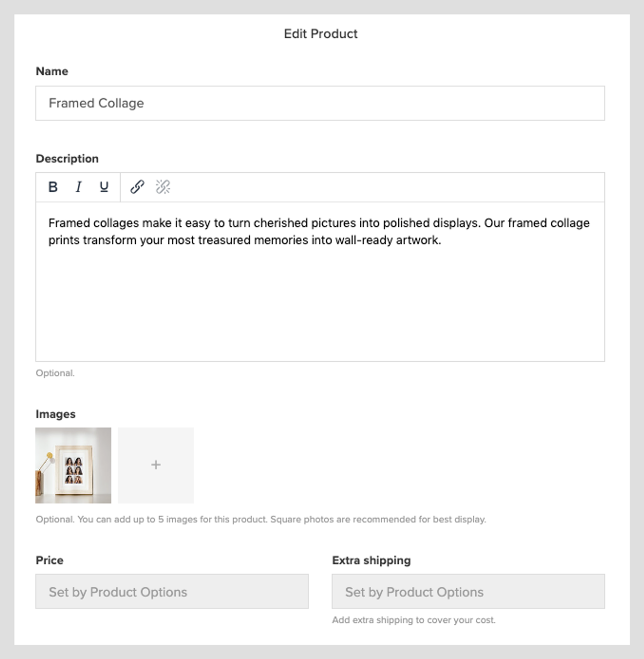
Task: Click the Name field containing Framed Collage
Action: (320, 103)
